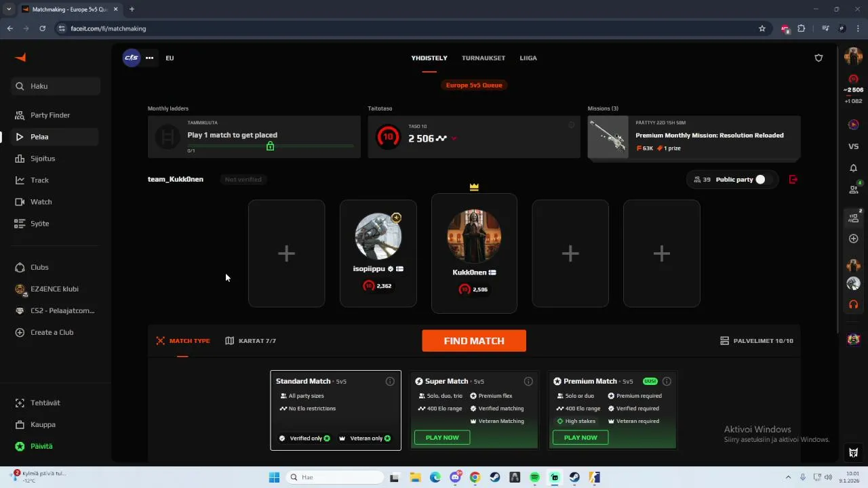Toggle Veteran only option
Viewport: 868px width, 488px height.
point(365,439)
